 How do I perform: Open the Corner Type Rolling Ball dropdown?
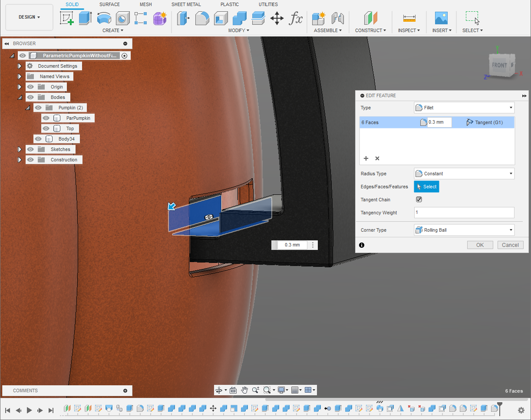pos(464,230)
